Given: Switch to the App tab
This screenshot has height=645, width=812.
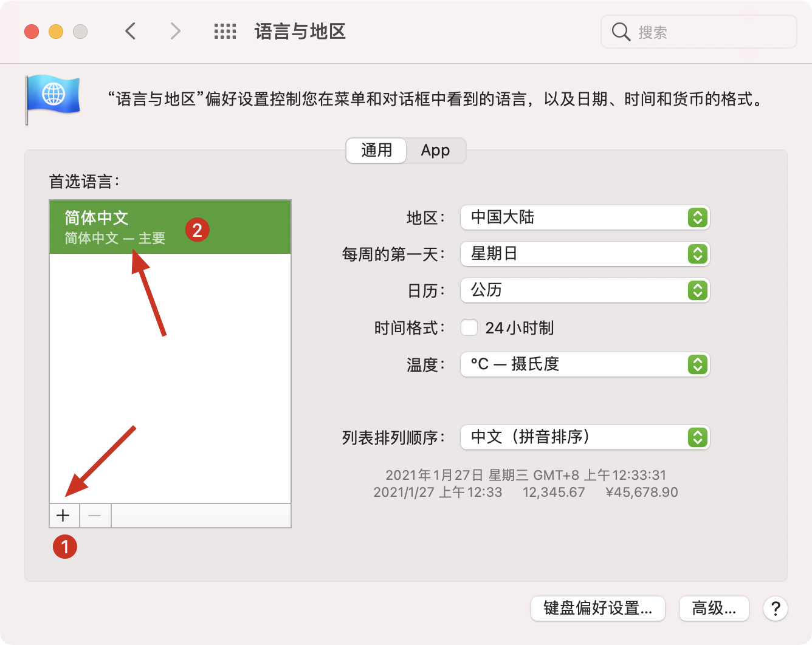Looking at the screenshot, I should point(435,151).
